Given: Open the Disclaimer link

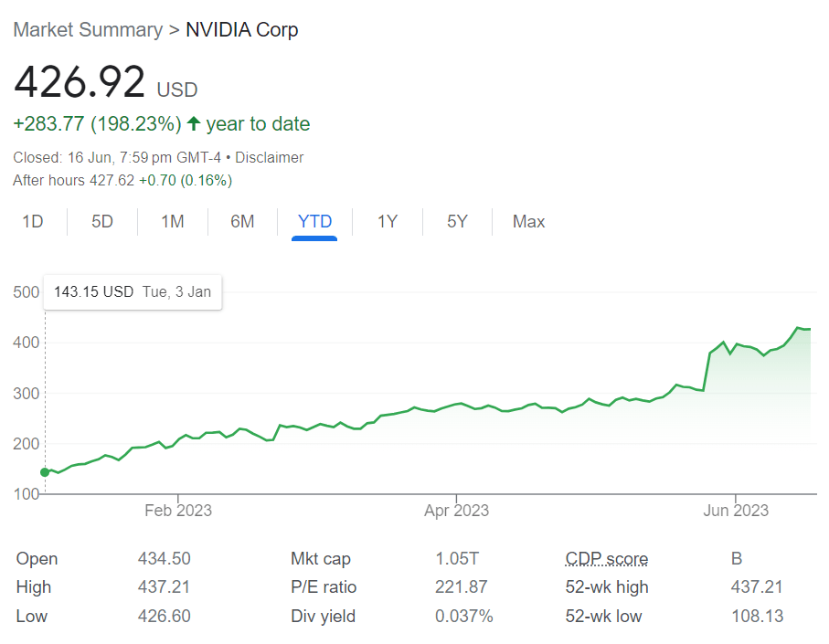Looking at the screenshot, I should point(269,158).
